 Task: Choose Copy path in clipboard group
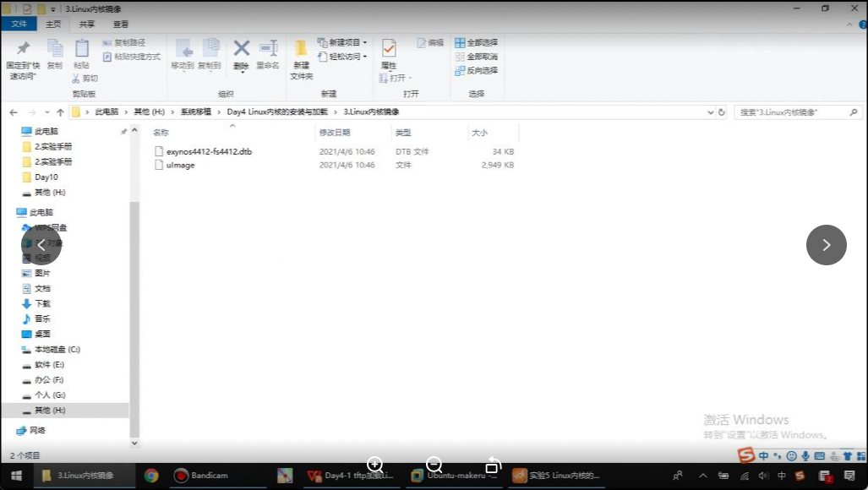coord(124,42)
